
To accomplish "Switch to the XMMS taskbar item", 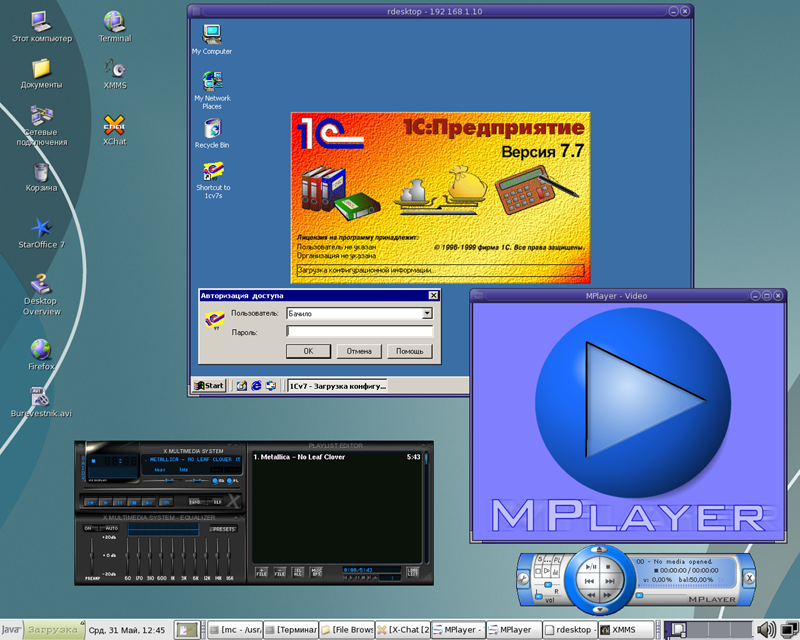I will 618,630.
